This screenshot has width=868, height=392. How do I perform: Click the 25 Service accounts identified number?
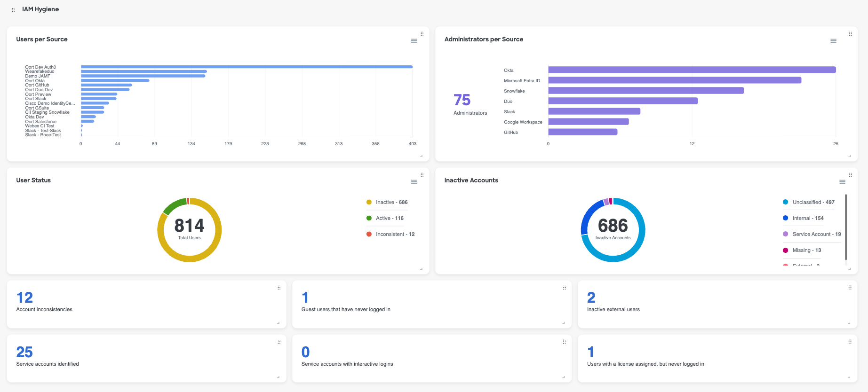pyautogui.click(x=24, y=352)
